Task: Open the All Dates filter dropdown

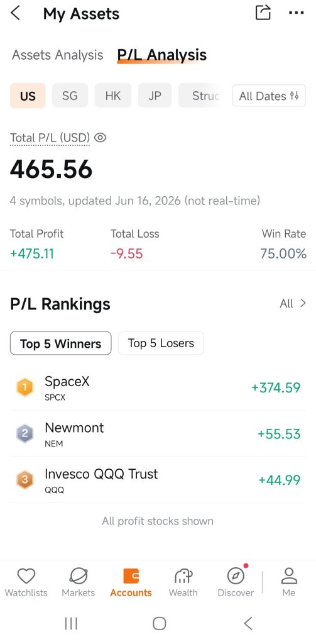Action: [x=270, y=96]
